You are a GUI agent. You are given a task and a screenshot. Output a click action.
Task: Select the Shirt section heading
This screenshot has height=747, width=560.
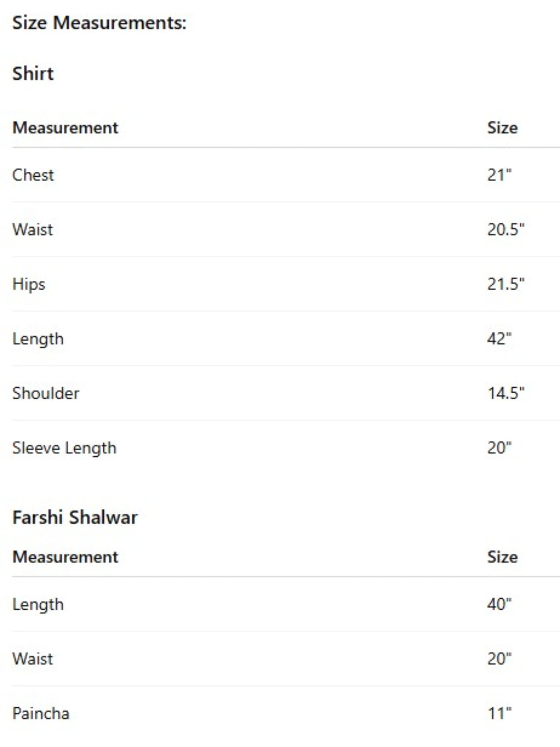33,74
